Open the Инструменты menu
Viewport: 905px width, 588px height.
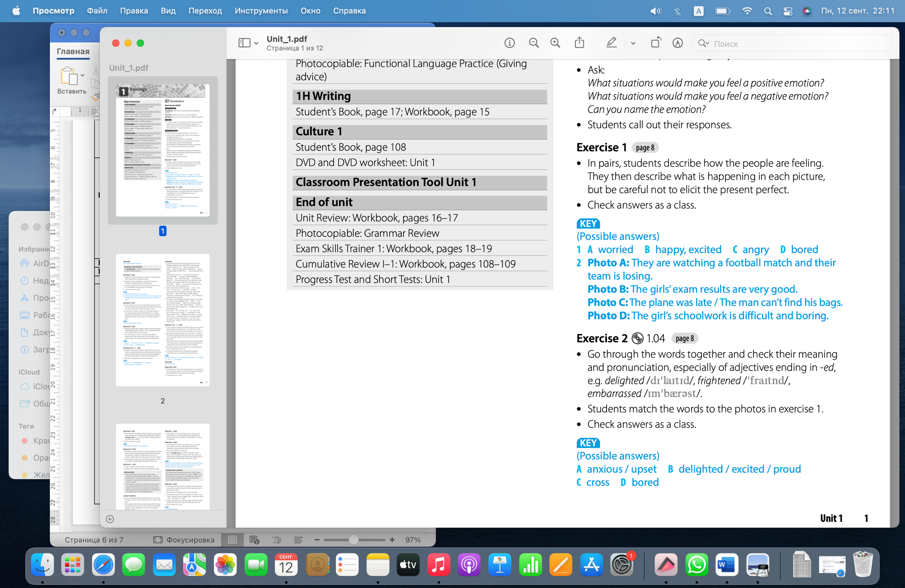261,11
